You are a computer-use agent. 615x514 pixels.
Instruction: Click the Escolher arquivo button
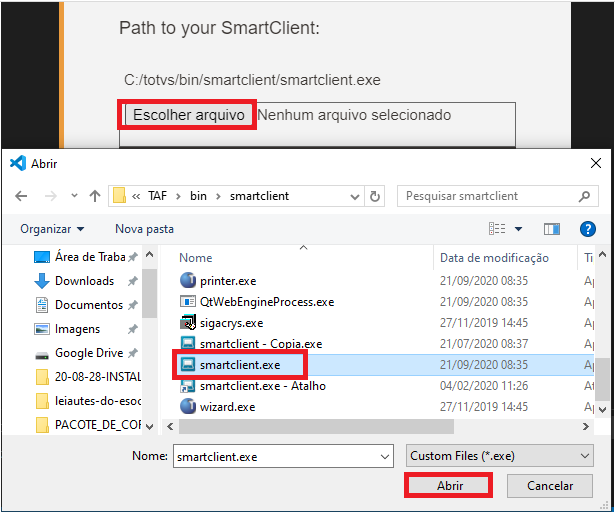point(189,115)
